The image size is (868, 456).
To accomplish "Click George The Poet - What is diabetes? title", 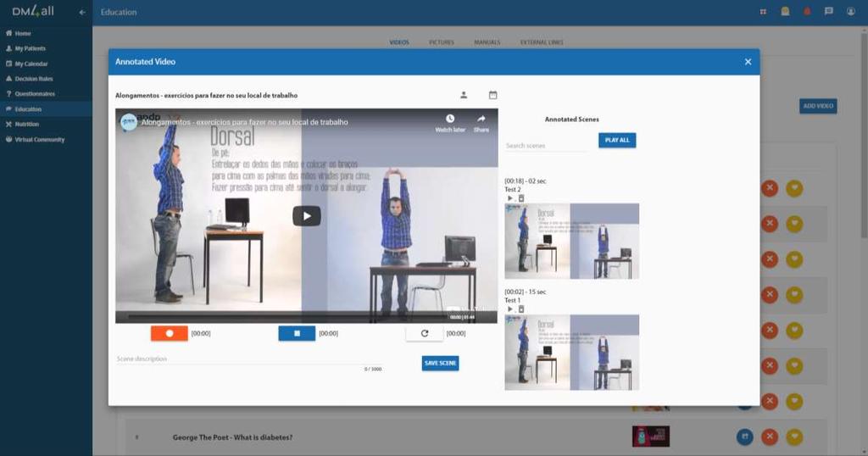I will pyautogui.click(x=232, y=437).
